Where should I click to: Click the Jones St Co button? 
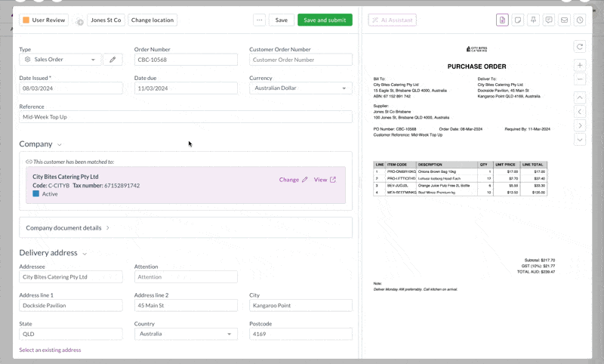[x=106, y=20]
